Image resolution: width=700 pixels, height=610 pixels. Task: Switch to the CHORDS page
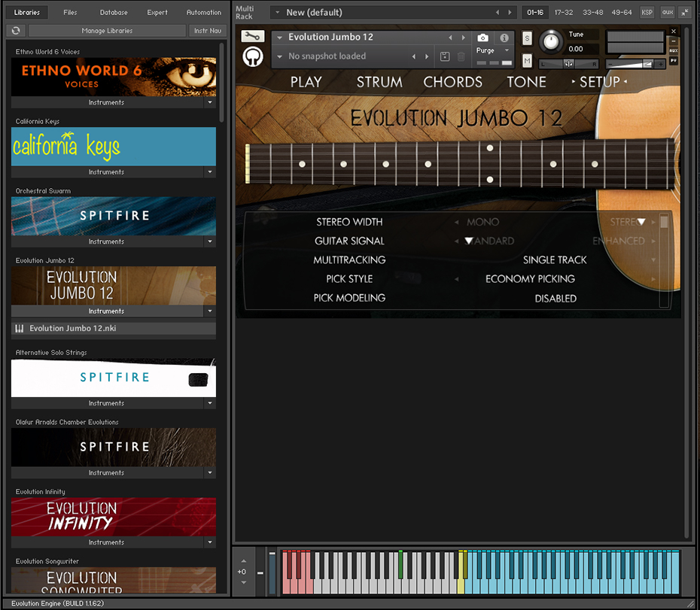(452, 82)
